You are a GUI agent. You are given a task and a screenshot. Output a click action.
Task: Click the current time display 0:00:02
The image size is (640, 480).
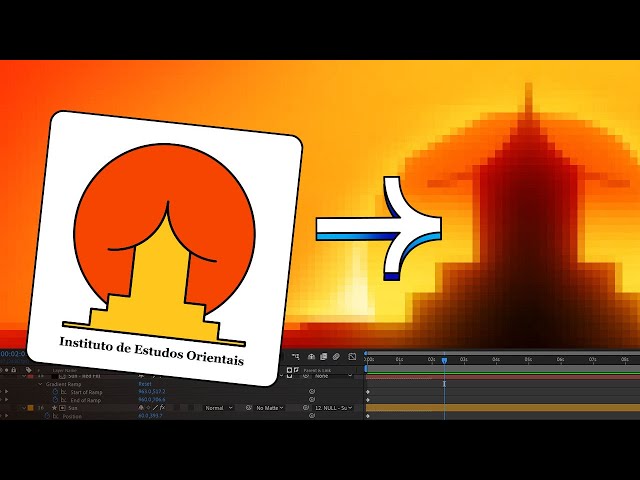coord(13,354)
